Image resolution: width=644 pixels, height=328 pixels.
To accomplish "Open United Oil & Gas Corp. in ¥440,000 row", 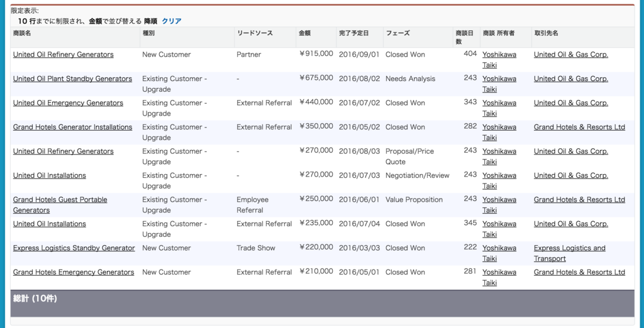I will point(571,103).
